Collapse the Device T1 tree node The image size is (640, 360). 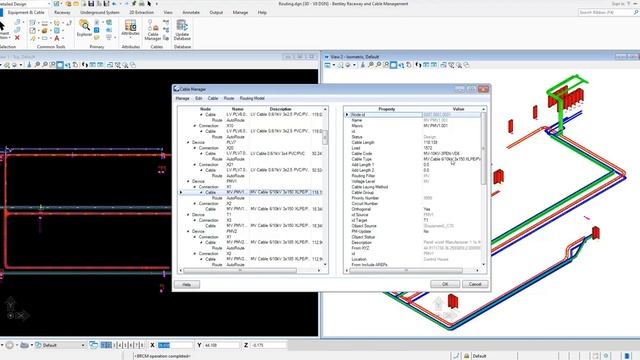pos(188,215)
